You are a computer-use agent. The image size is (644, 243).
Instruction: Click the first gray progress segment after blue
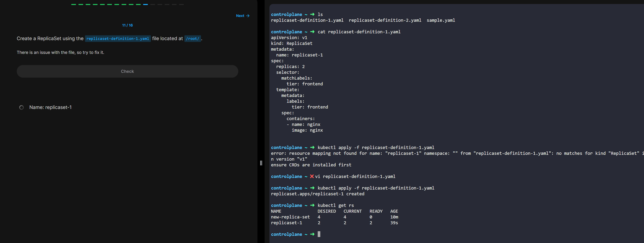point(153,5)
